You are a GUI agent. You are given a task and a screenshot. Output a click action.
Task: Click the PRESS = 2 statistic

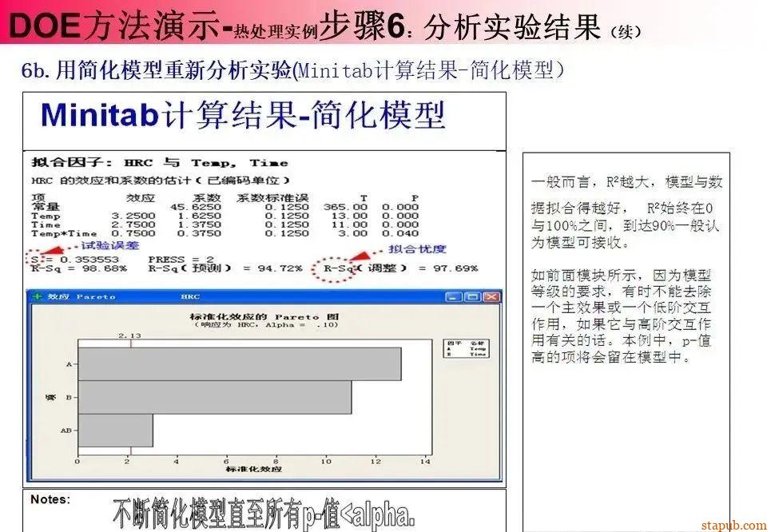[x=181, y=259]
